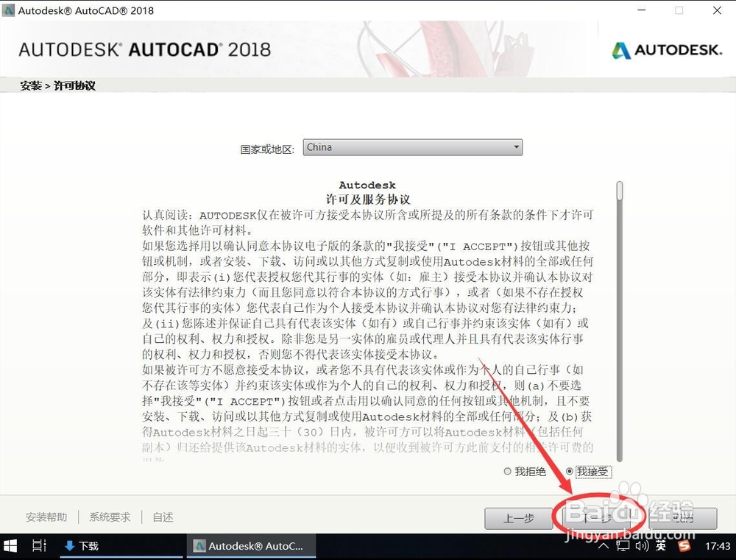
Task: Open the Windows Start menu
Action: coord(10,546)
